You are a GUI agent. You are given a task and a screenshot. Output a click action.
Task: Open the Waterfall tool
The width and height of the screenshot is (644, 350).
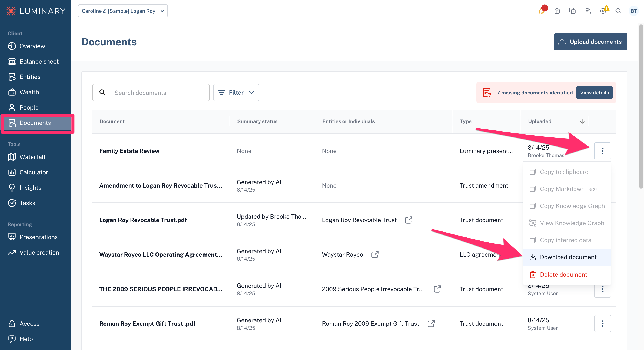click(36, 157)
